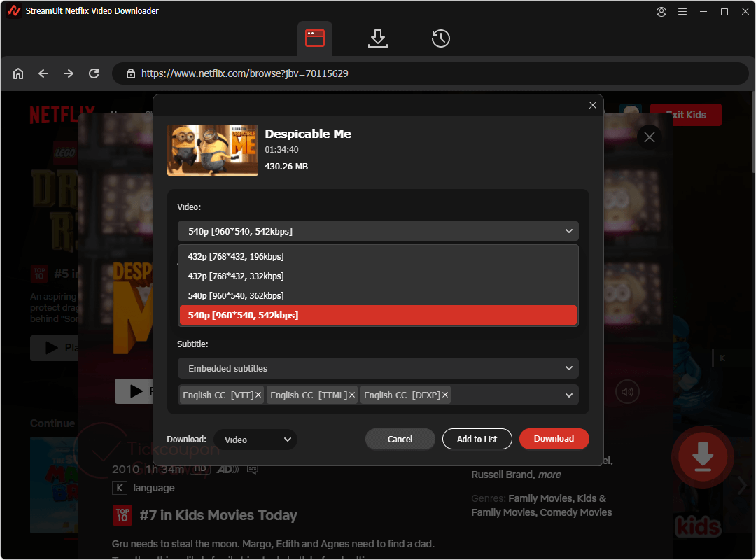Switch to the downloads tab icon

click(377, 38)
